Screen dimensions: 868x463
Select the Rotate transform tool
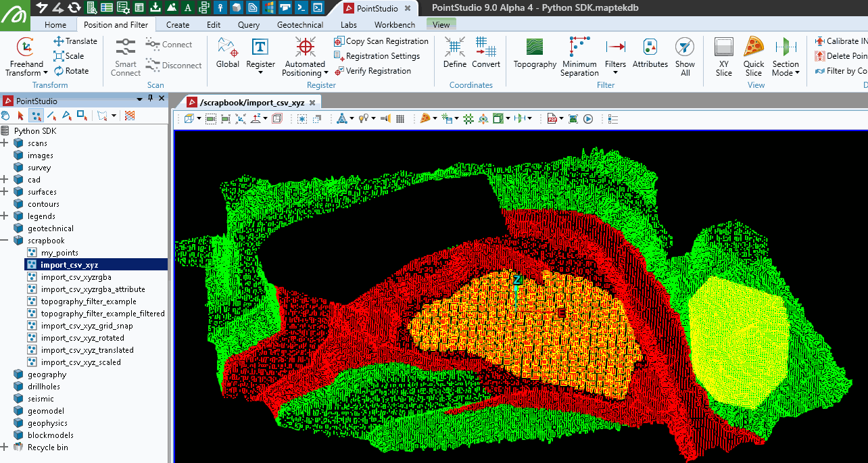(71, 71)
